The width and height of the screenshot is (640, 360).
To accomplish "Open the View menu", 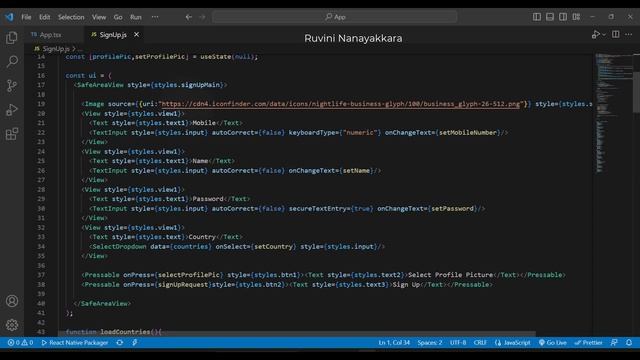I will pyautogui.click(x=99, y=17).
